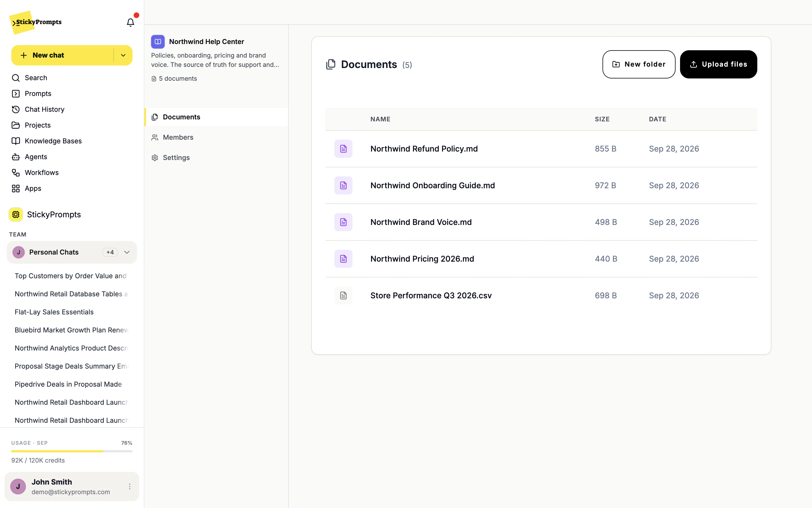
Task: Sort by the NAME column header
Action: pyautogui.click(x=380, y=119)
